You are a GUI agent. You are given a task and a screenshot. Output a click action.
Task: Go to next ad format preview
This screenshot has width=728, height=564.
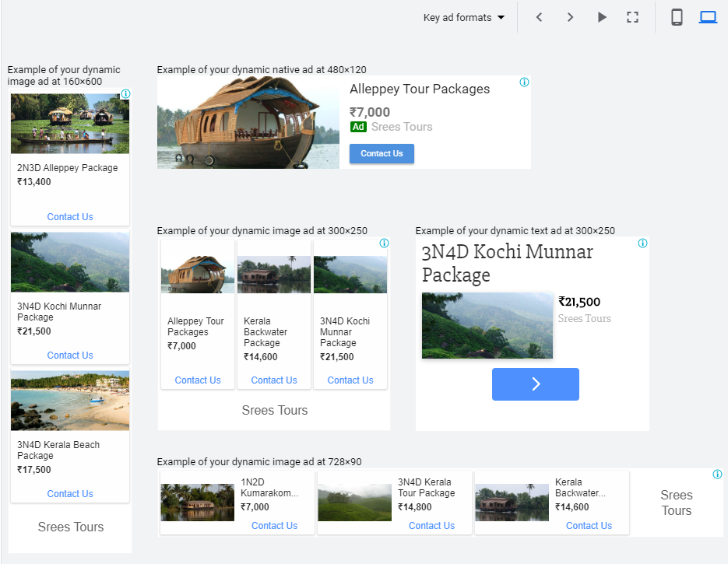570,18
